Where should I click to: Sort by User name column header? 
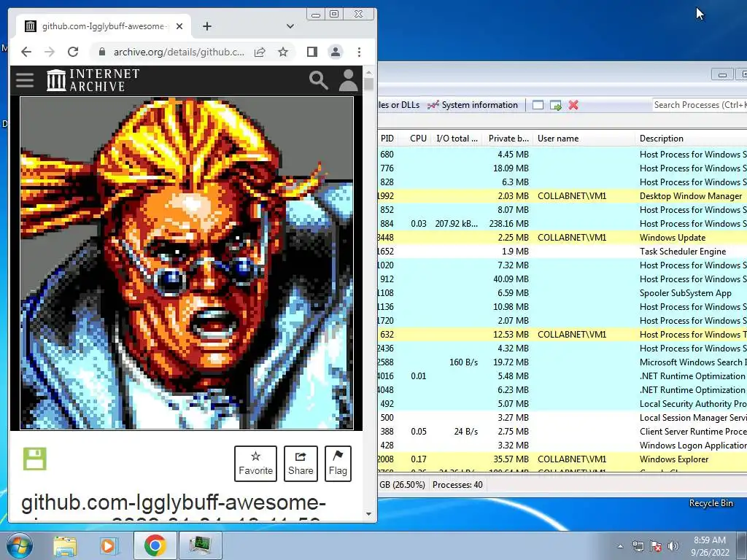(x=584, y=139)
